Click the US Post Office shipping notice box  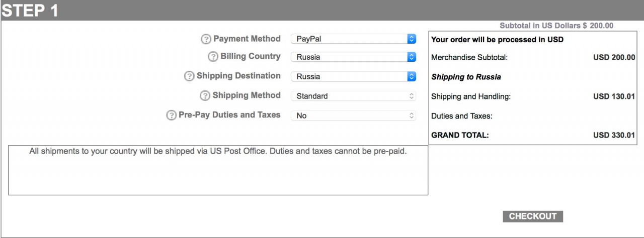click(x=218, y=170)
